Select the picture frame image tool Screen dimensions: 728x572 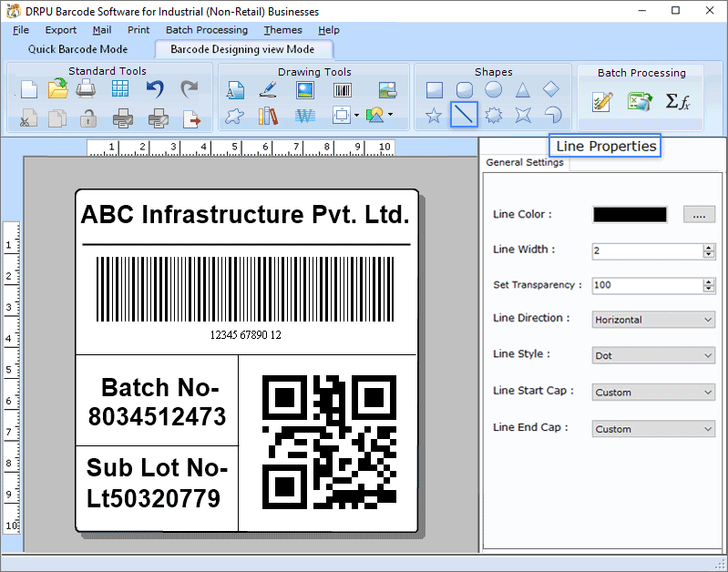305,89
